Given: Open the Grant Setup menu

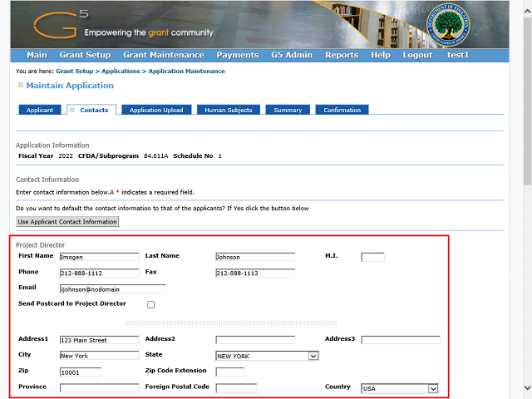Looking at the screenshot, I should (x=85, y=55).
